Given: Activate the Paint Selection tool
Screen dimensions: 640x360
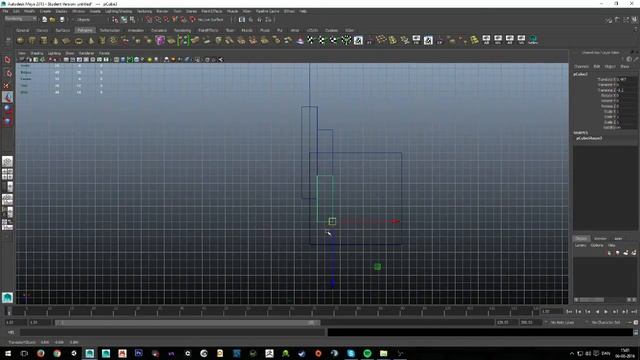Looking at the screenshot, I should click(x=7, y=85).
